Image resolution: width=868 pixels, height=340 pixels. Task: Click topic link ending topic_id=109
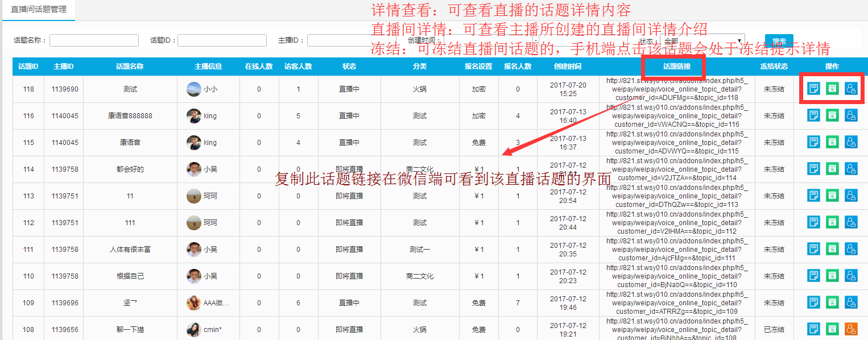677,302
